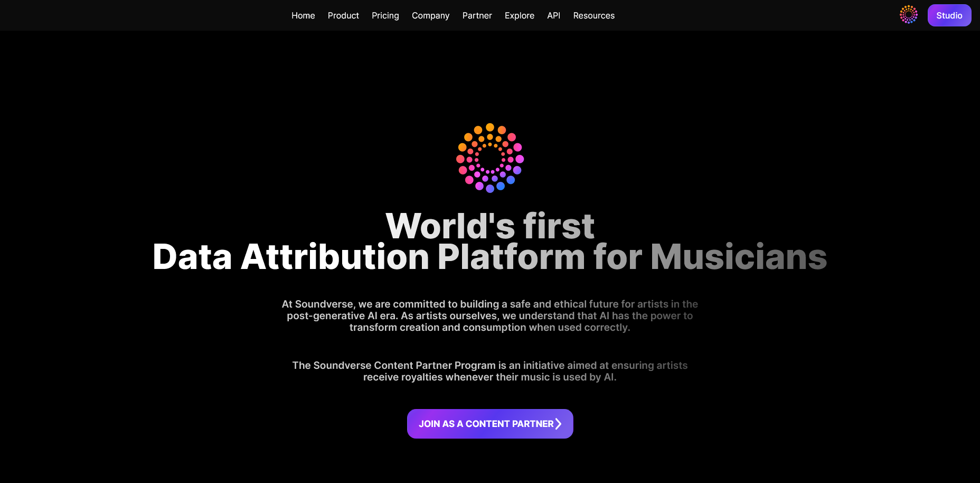Open the Explore menu
Viewport: 980px width, 483px height.
point(520,16)
